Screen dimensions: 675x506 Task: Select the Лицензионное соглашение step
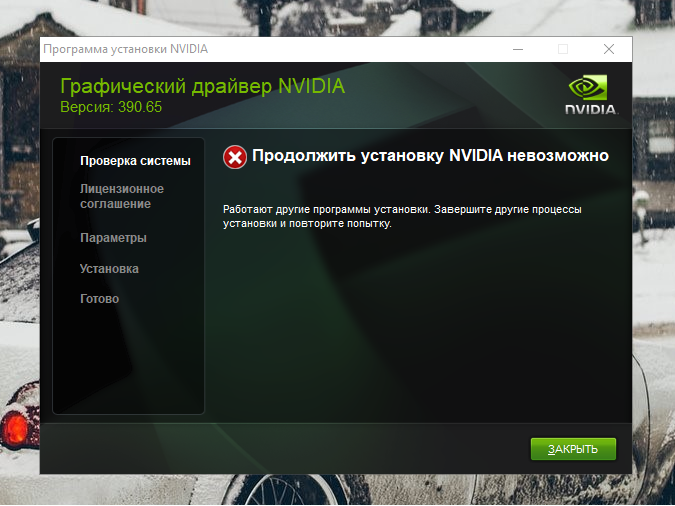[122, 196]
